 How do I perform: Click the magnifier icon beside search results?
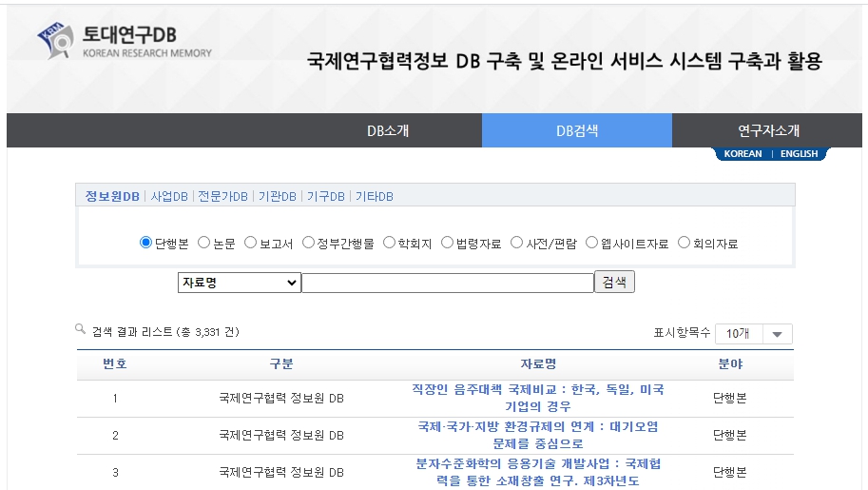pos(81,329)
